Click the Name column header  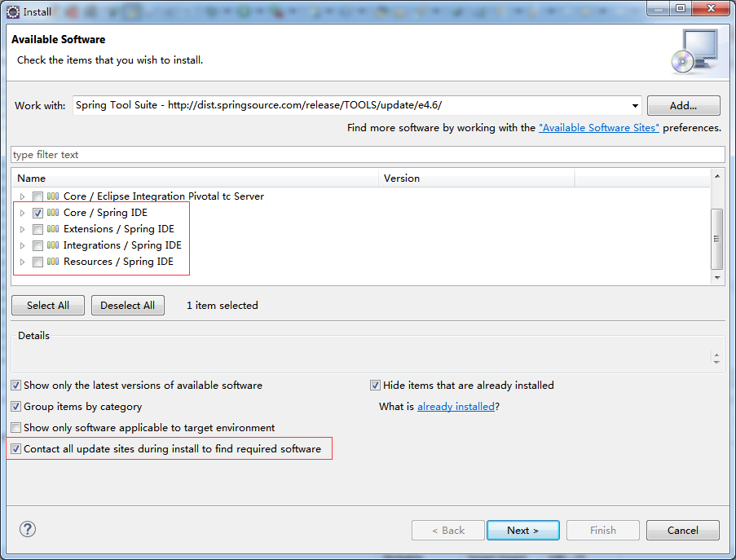tap(196, 179)
